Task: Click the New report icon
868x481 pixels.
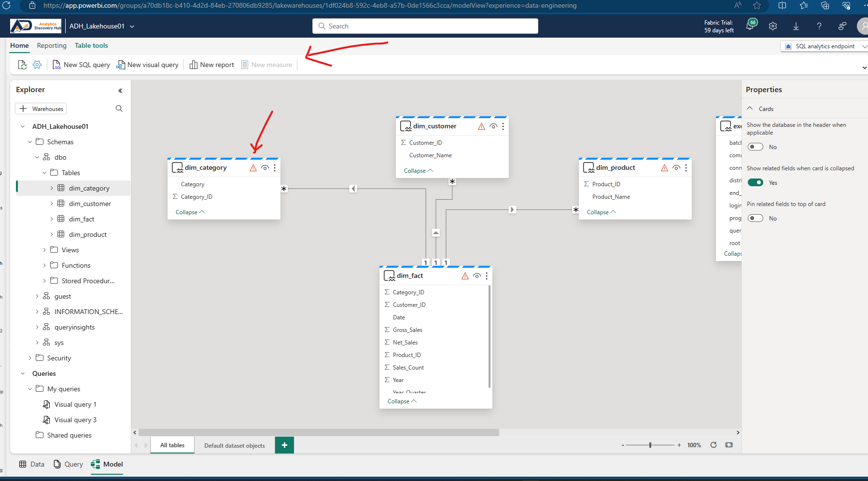Action: pyautogui.click(x=211, y=64)
